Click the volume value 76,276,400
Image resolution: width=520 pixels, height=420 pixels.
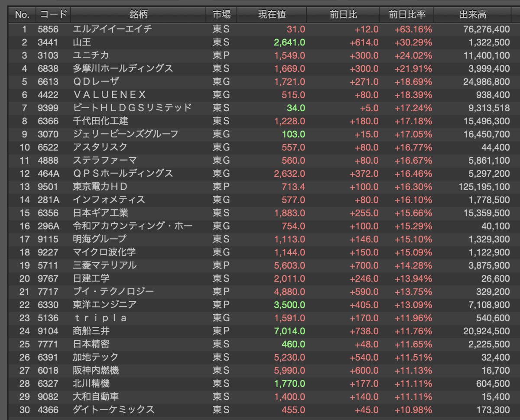coord(486,29)
